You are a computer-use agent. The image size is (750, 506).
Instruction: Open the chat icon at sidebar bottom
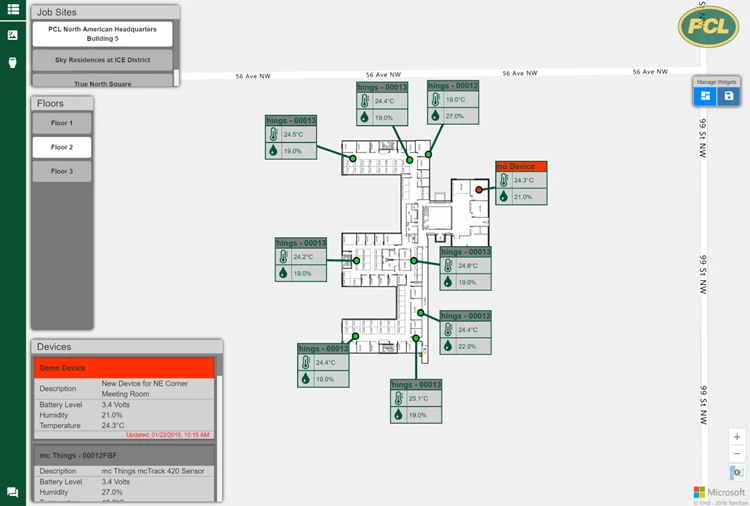point(13,492)
